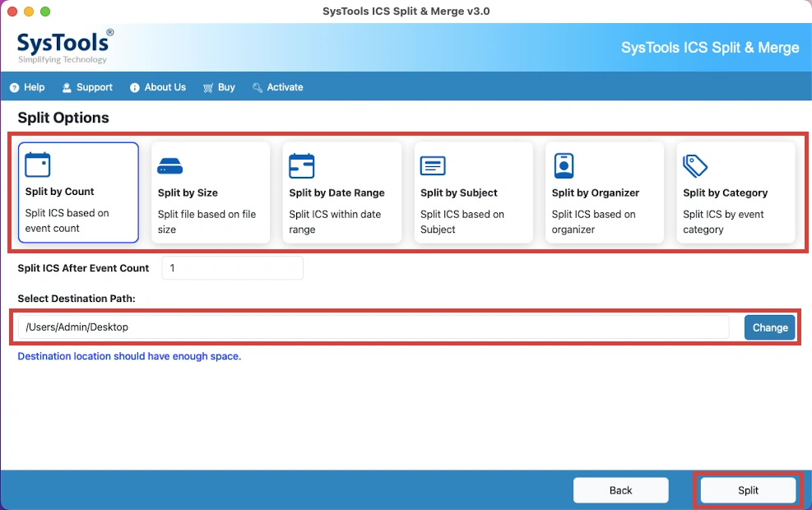Open the Activate menu item
812x510 pixels.
(278, 87)
